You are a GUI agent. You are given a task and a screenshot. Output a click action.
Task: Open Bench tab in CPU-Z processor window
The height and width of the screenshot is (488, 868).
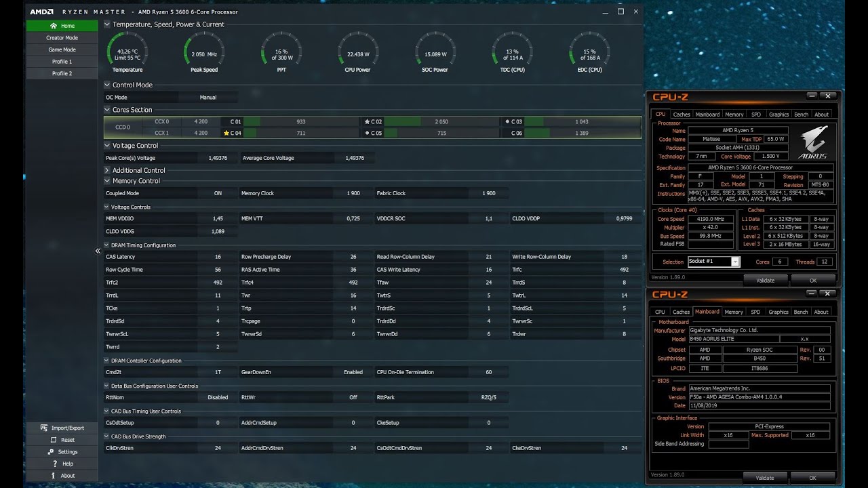click(801, 115)
